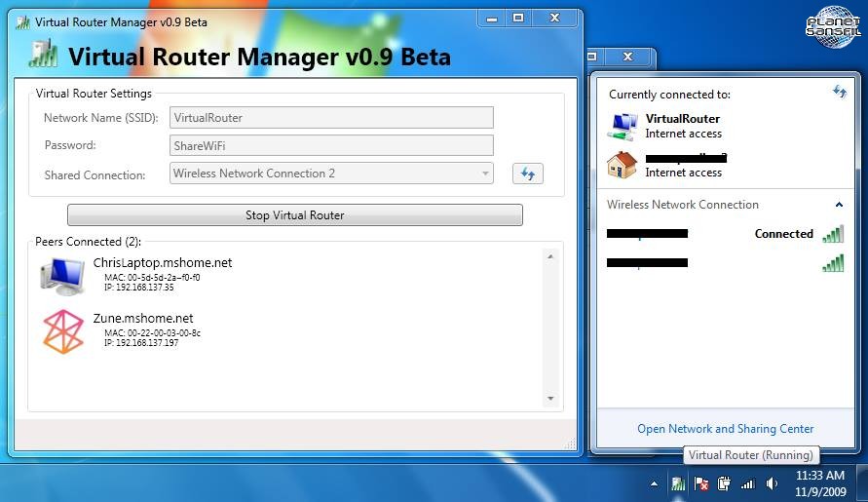Click MAC 00-22-00-03-00-8c text

coord(152,333)
